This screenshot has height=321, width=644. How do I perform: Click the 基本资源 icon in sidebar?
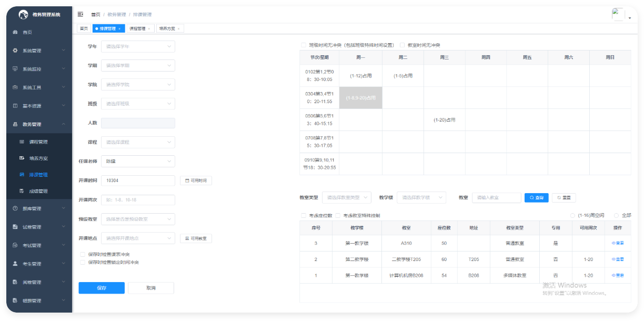pos(15,106)
